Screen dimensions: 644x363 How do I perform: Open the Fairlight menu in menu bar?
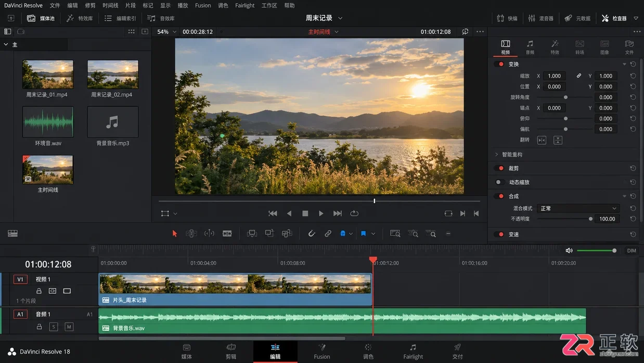(244, 5)
